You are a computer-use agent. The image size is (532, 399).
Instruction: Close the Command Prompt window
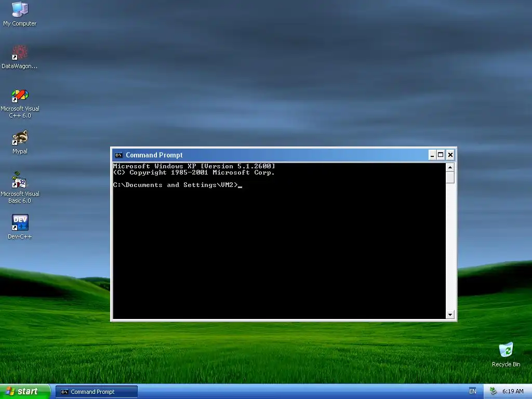tap(450, 155)
